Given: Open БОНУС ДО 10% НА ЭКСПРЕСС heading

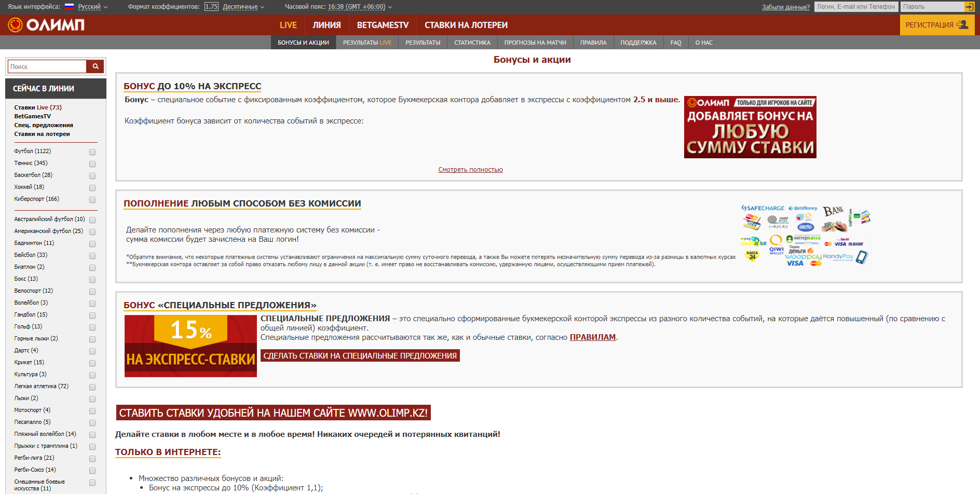Looking at the screenshot, I should (x=192, y=86).
